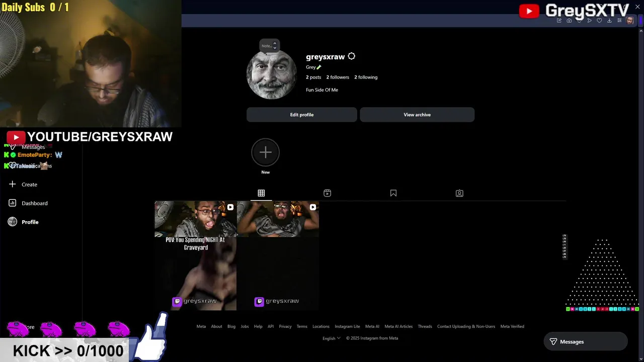Open the browser downloads icon
Viewport: 644px width, 362px height.
click(x=609, y=21)
